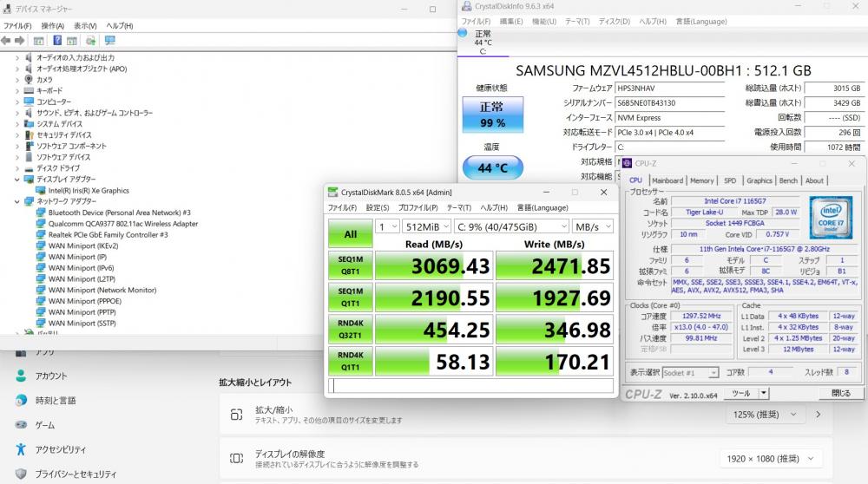Open Device Manager 操作(A) menu

53,26
